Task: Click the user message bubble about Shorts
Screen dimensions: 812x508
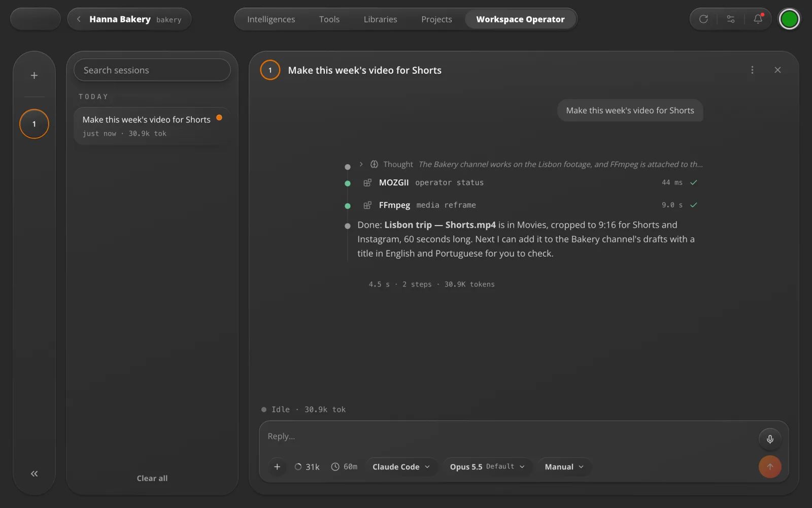Action: coord(630,110)
